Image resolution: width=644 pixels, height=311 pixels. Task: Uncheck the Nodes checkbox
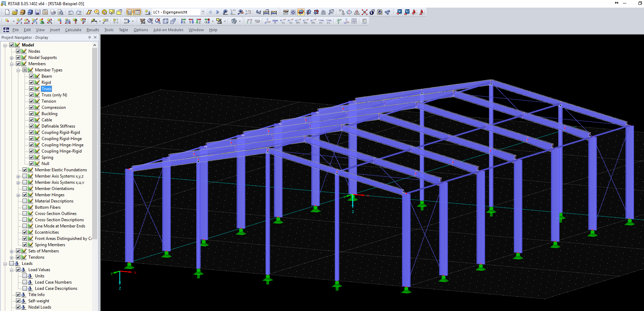18,51
